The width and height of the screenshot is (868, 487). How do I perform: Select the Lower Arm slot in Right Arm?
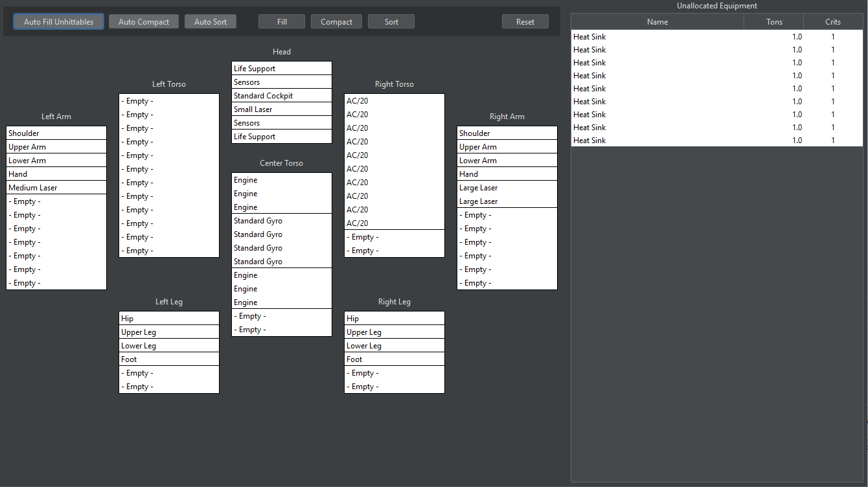coord(507,161)
